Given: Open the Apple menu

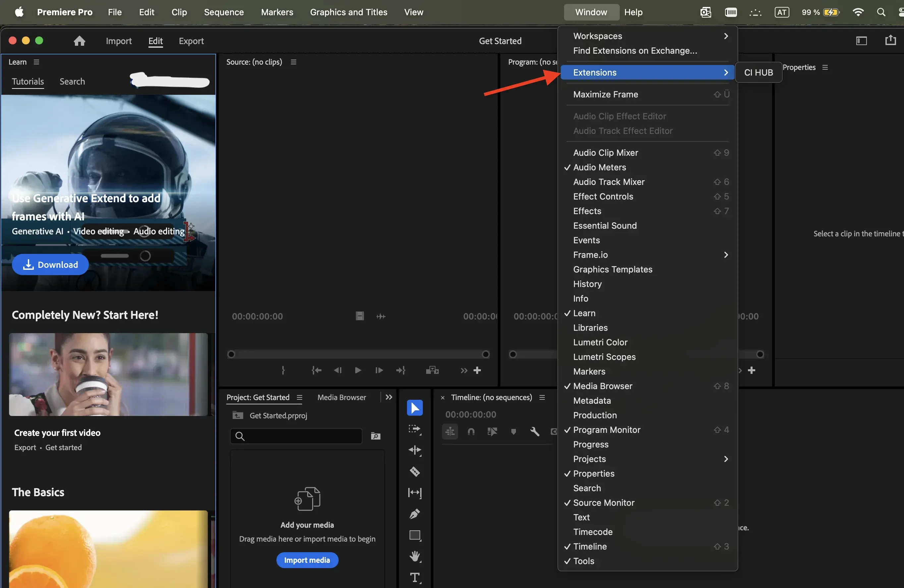Looking at the screenshot, I should pos(19,12).
